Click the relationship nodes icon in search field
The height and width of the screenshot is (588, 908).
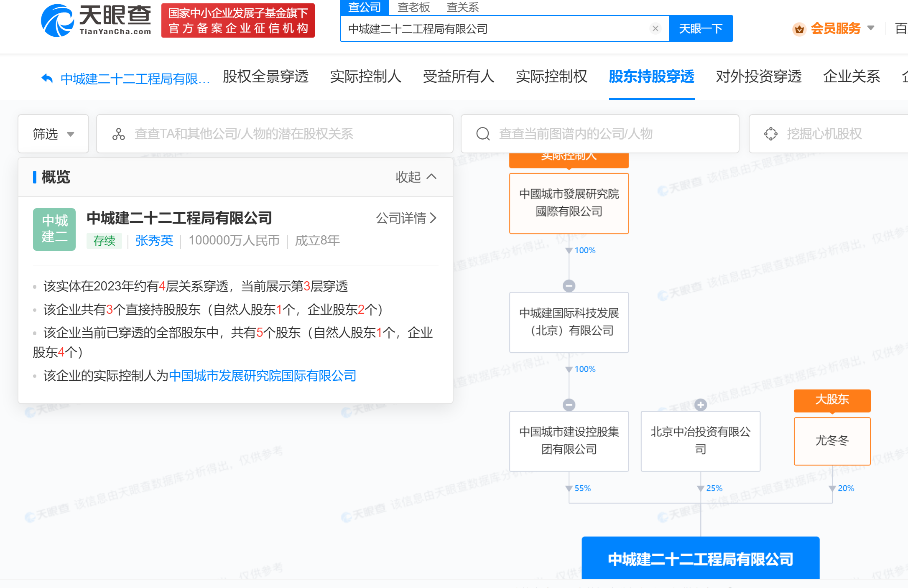(118, 134)
